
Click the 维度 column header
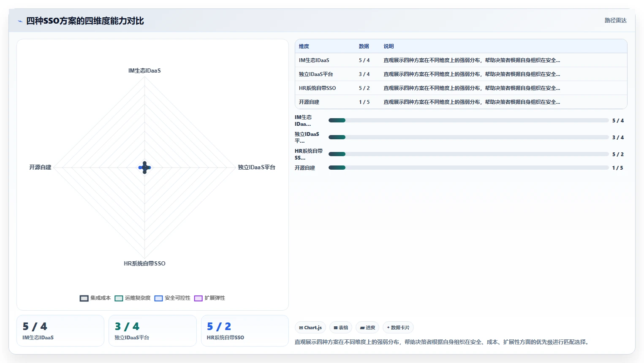(x=304, y=46)
